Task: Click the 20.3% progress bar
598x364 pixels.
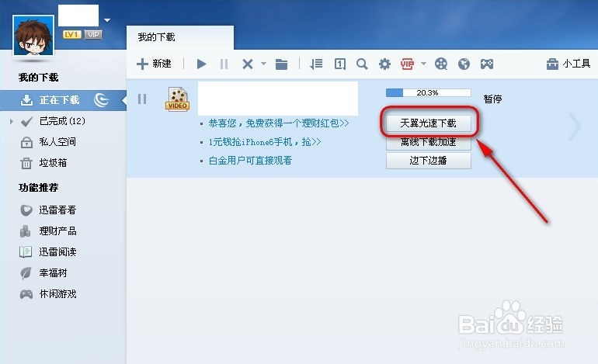Action: [x=428, y=92]
